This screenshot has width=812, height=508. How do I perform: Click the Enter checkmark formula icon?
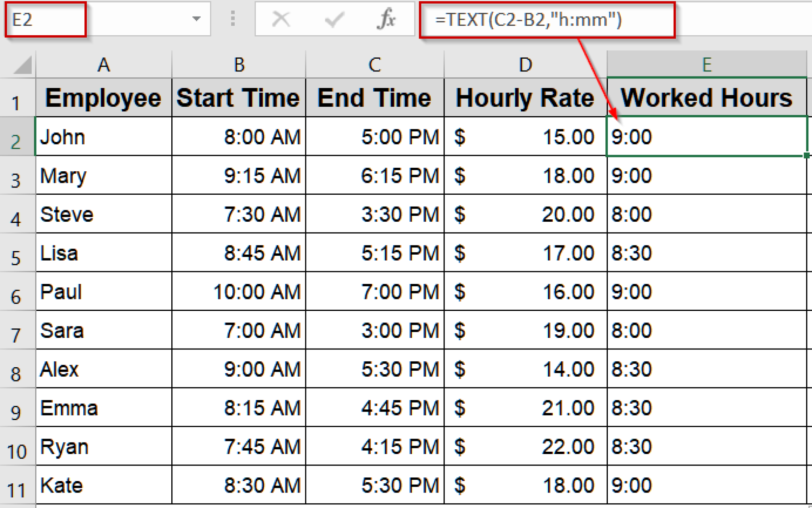coord(334,19)
